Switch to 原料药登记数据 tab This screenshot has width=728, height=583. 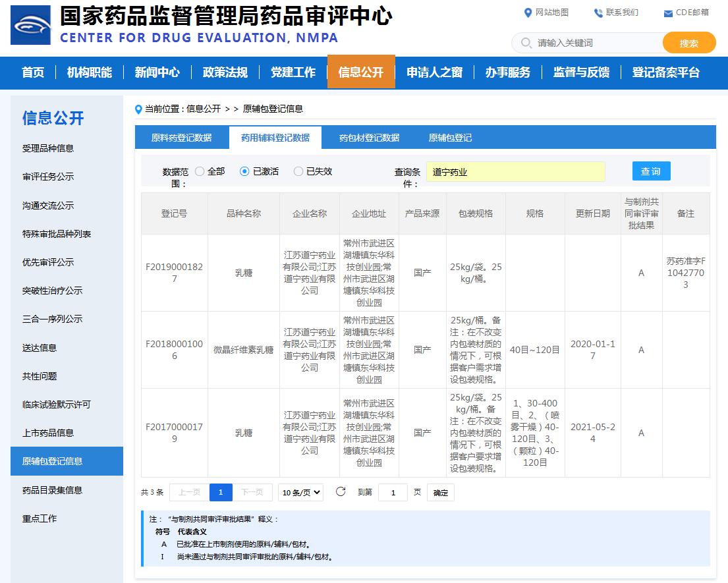pos(182,138)
